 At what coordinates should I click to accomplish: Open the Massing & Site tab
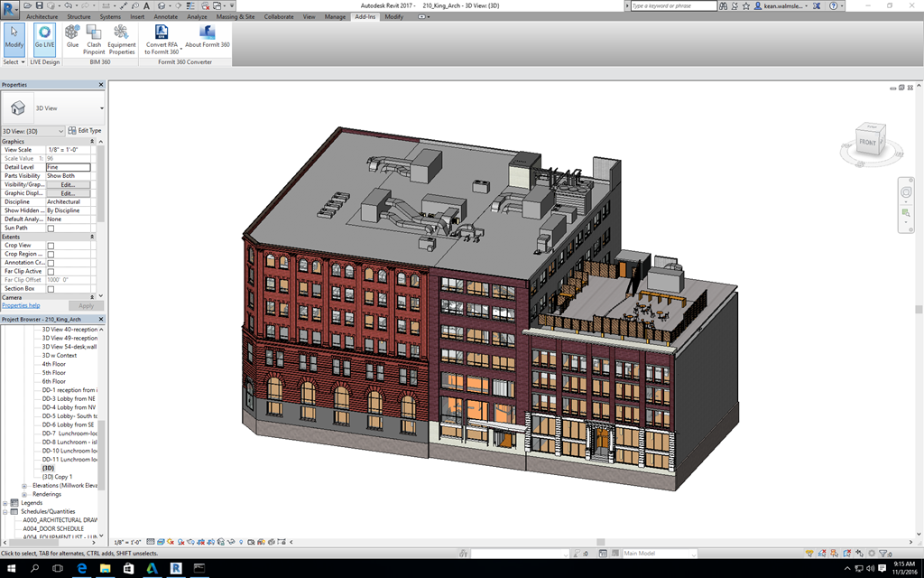coord(236,16)
